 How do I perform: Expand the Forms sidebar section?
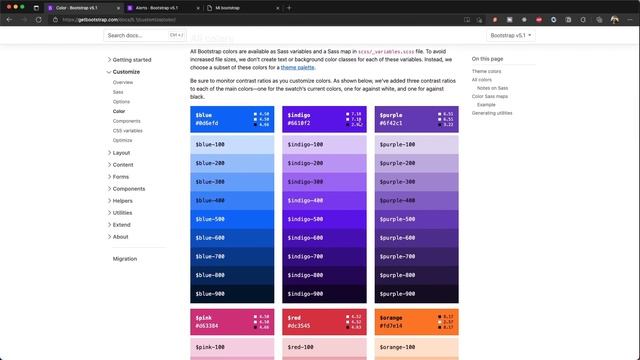click(x=118, y=177)
